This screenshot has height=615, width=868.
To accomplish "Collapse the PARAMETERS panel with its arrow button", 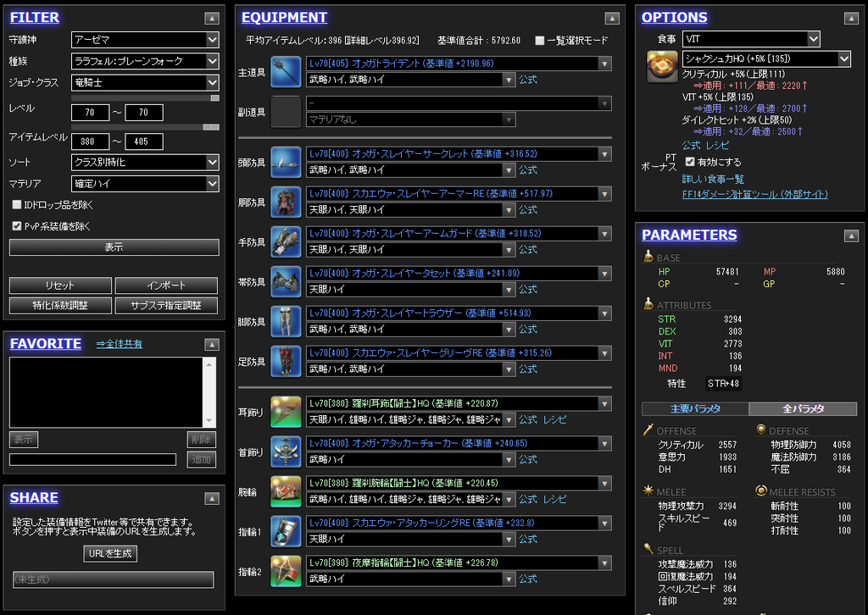I will coord(851,236).
